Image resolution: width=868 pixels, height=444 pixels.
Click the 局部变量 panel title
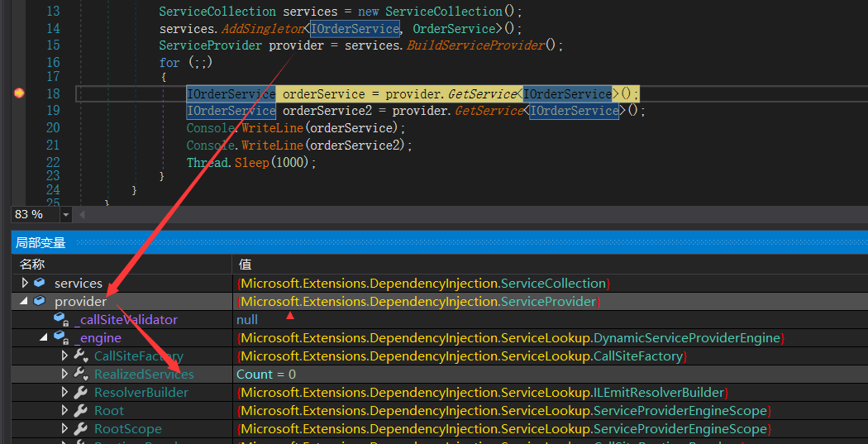[41, 242]
